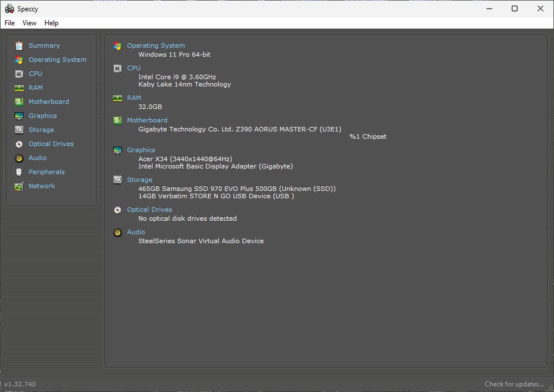Image resolution: width=554 pixels, height=392 pixels.
Task: Open Graphics section from sidebar
Action: [x=43, y=116]
